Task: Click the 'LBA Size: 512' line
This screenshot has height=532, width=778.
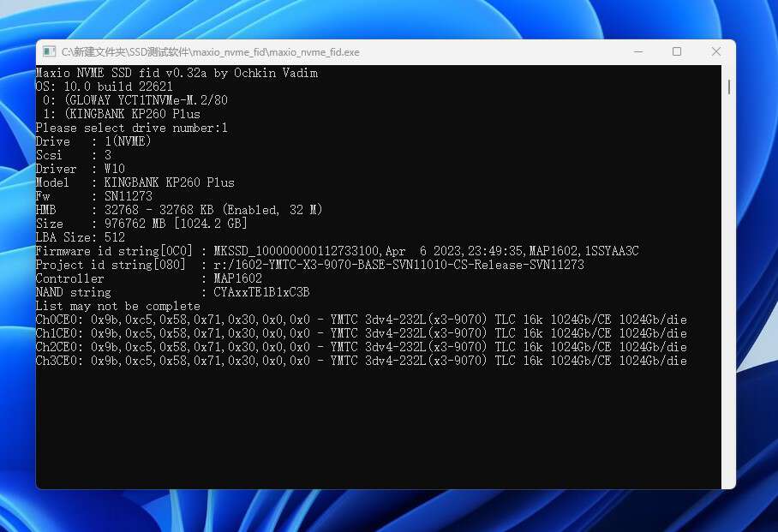Action: tap(81, 237)
